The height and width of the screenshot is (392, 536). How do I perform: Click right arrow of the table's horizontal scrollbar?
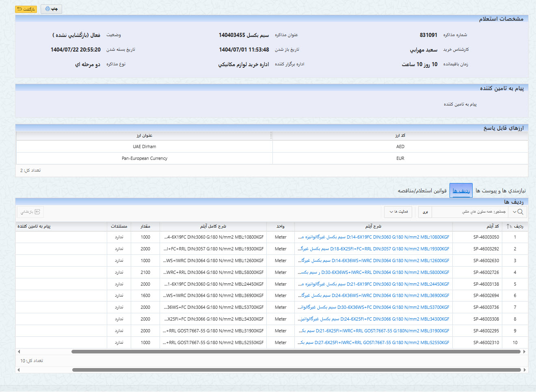(x=524, y=352)
